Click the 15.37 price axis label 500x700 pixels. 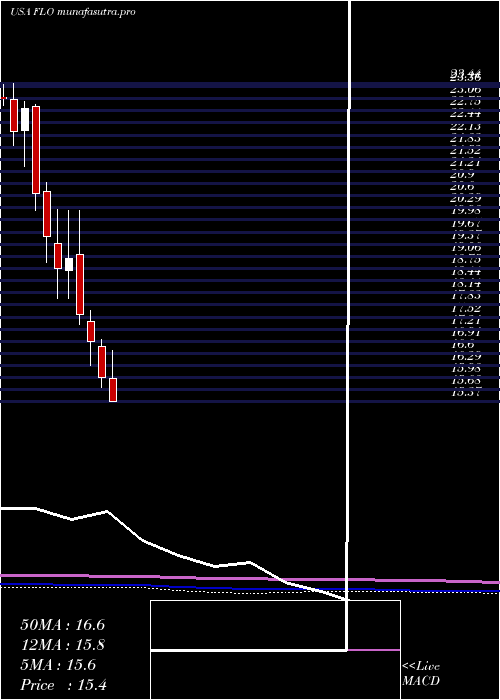465,394
